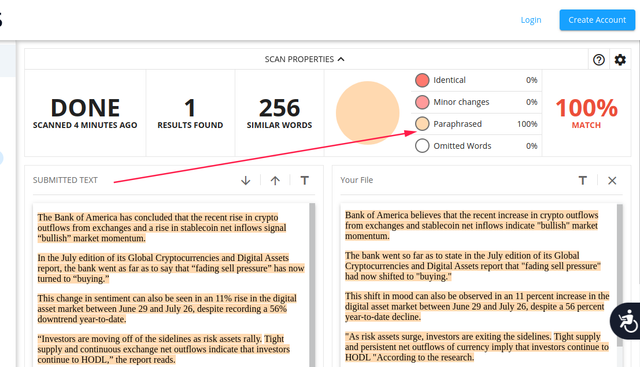Click the Submitted Text panel scrollbar

312,285
